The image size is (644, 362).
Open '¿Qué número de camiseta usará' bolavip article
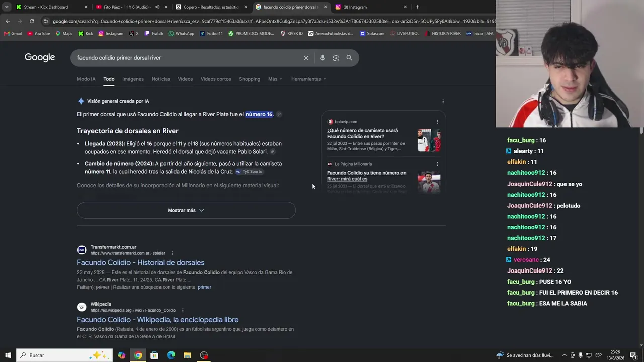pyautogui.click(x=362, y=133)
